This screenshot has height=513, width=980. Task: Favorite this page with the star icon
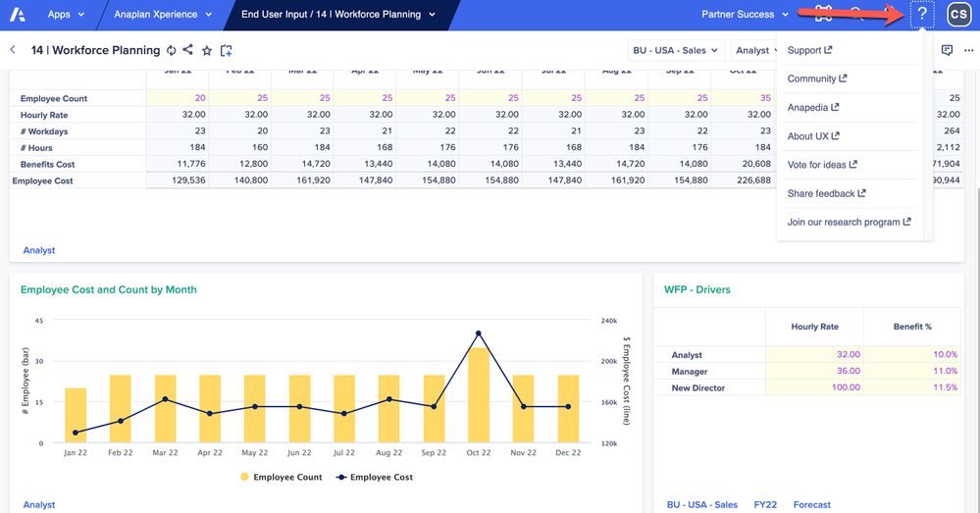tap(207, 51)
